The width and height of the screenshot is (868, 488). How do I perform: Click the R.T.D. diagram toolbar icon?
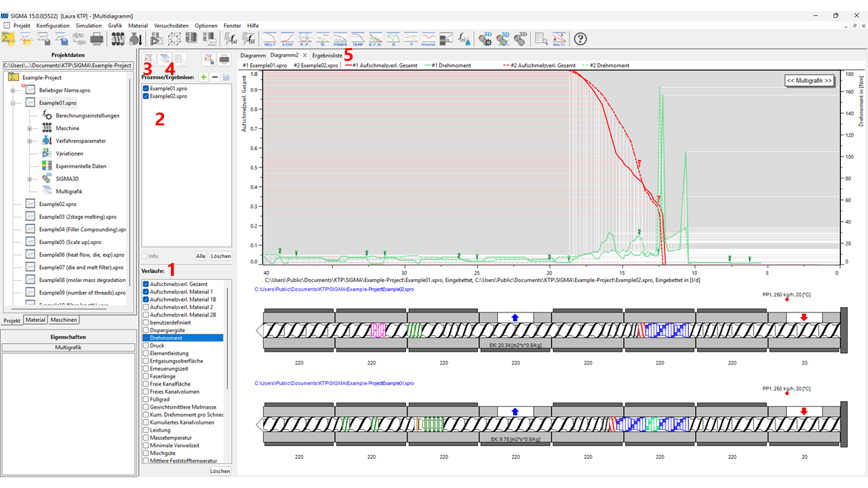375,39
